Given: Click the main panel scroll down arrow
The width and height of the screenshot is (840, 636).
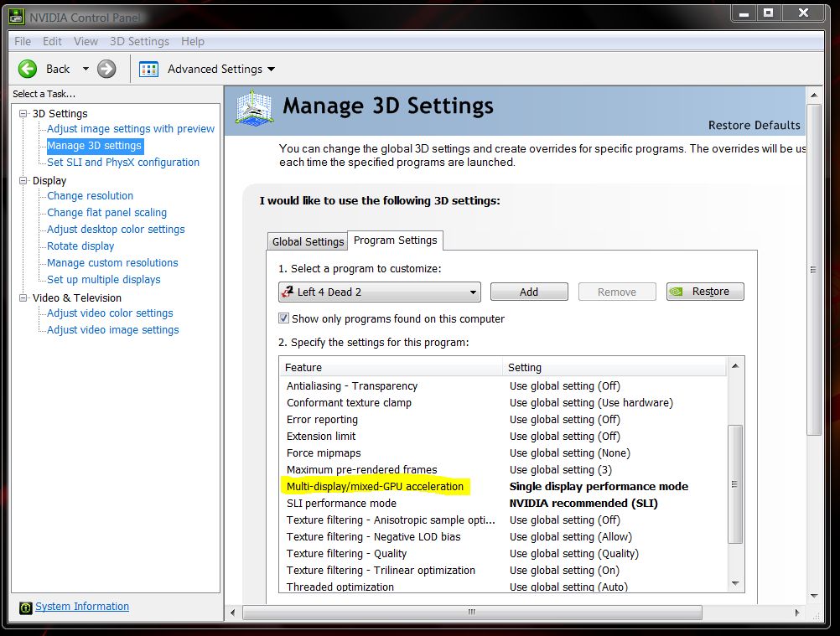Looking at the screenshot, I should 814,596.
